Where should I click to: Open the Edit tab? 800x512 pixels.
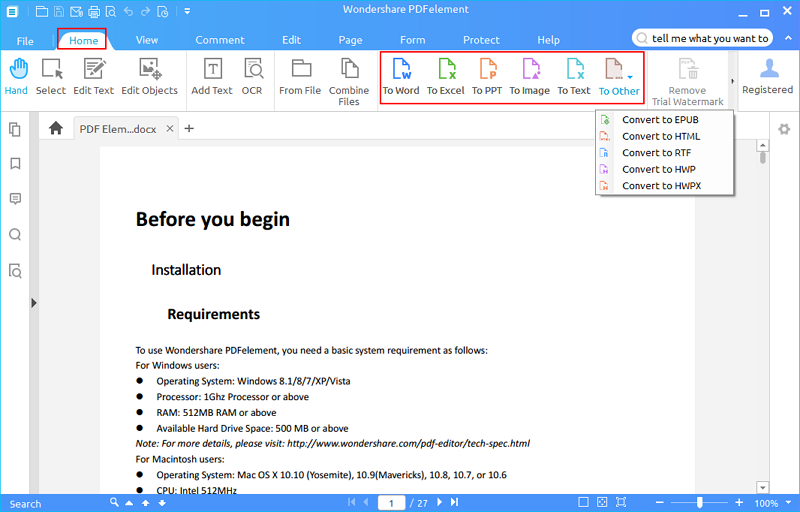(x=291, y=40)
